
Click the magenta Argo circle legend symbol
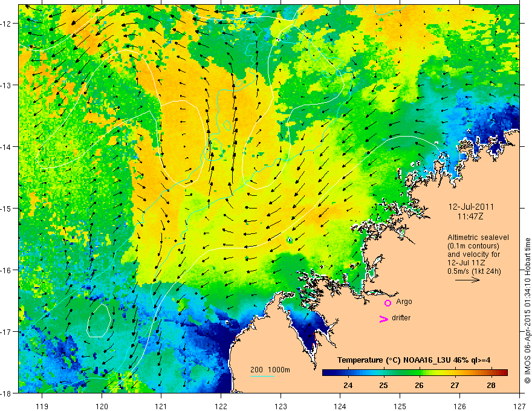(x=388, y=303)
